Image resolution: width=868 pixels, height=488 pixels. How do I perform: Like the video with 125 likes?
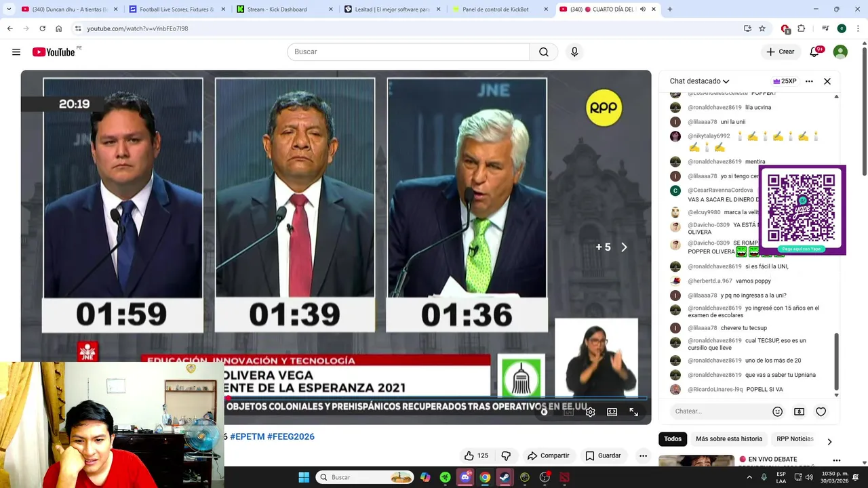[476, 455]
